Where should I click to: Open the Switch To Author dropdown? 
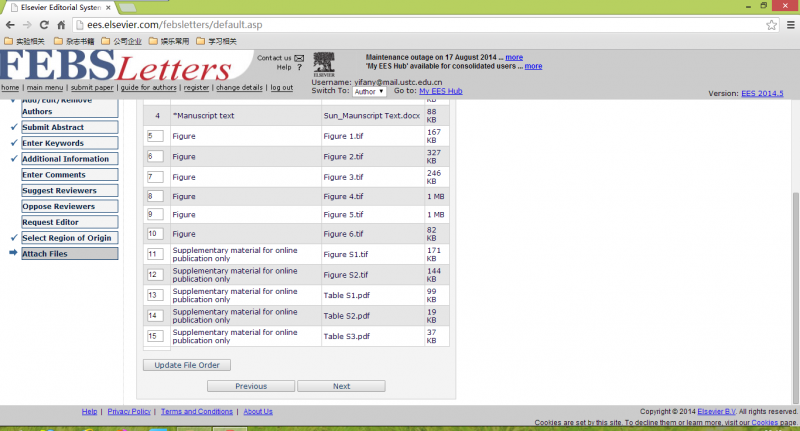(x=369, y=91)
